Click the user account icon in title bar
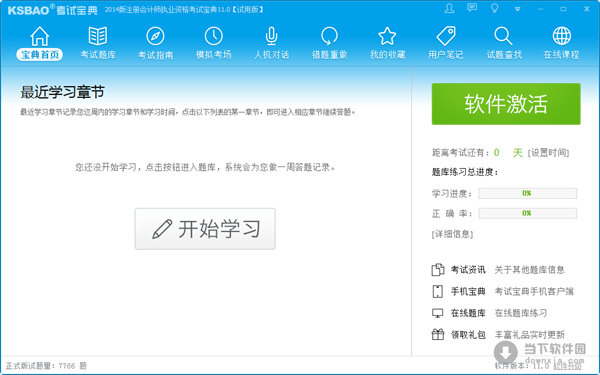The width and height of the screenshot is (600, 375). (449, 8)
